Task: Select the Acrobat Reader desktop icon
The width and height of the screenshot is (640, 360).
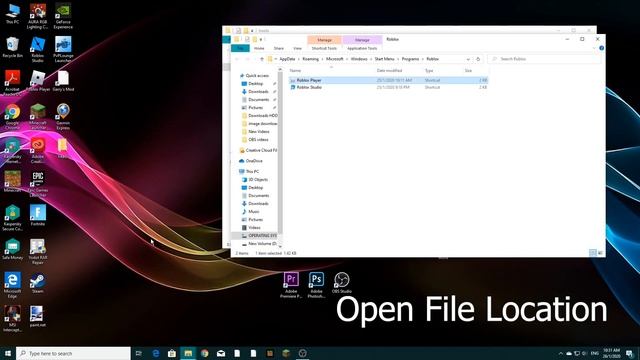Action: pyautogui.click(x=13, y=83)
